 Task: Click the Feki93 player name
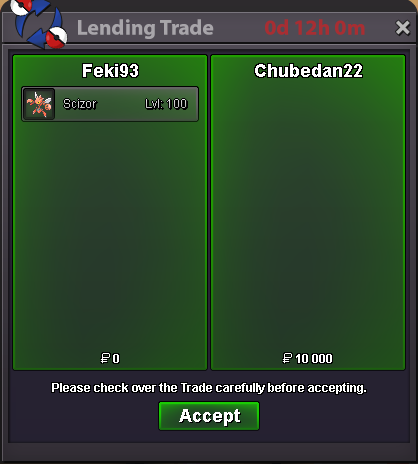pyautogui.click(x=110, y=71)
